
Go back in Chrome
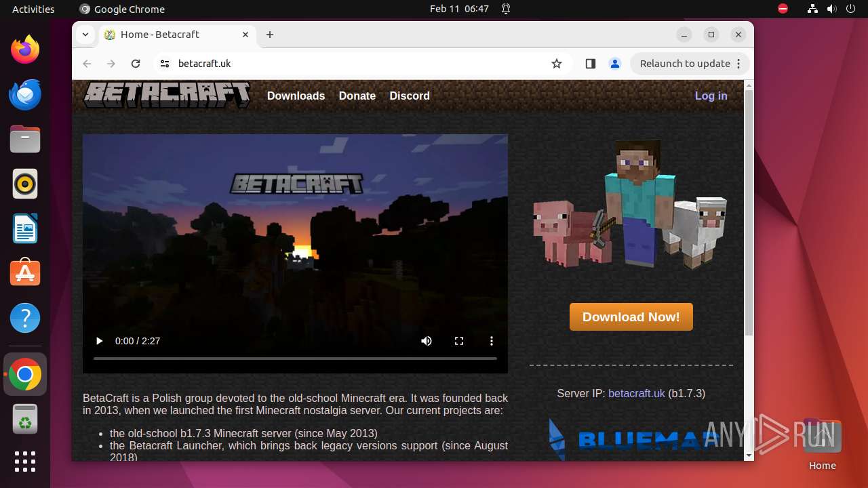click(87, 64)
